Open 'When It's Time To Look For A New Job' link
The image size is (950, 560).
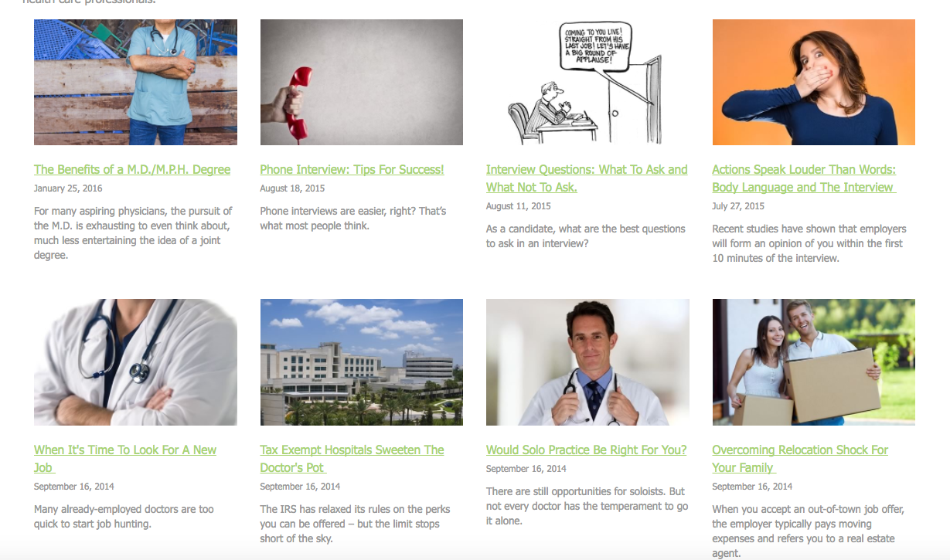[x=125, y=459]
